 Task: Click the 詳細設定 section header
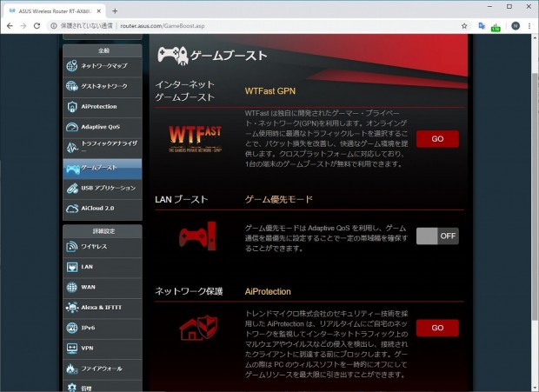[x=103, y=231]
